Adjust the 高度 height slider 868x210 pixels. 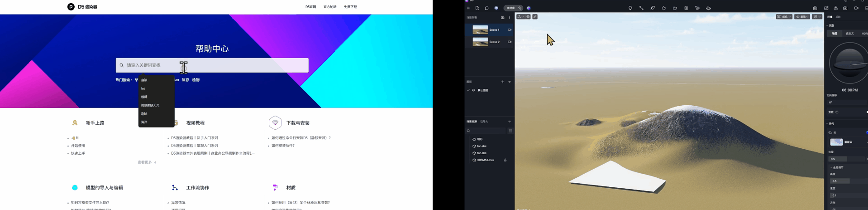pyautogui.click(x=848, y=181)
